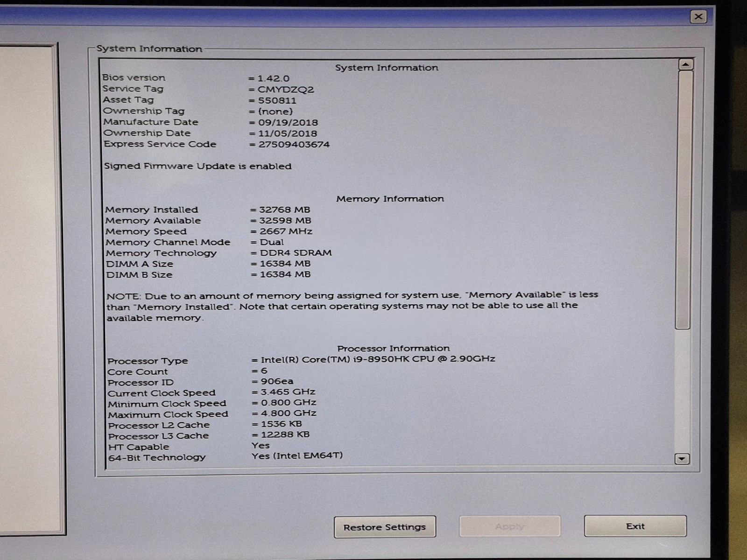Select Maximum Clock Speed 4.800 GHz
This screenshot has width=747, height=560.
click(289, 413)
